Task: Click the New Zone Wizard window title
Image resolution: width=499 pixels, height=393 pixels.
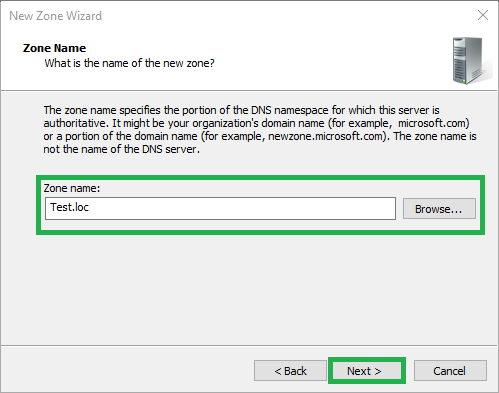Action: (x=55, y=16)
